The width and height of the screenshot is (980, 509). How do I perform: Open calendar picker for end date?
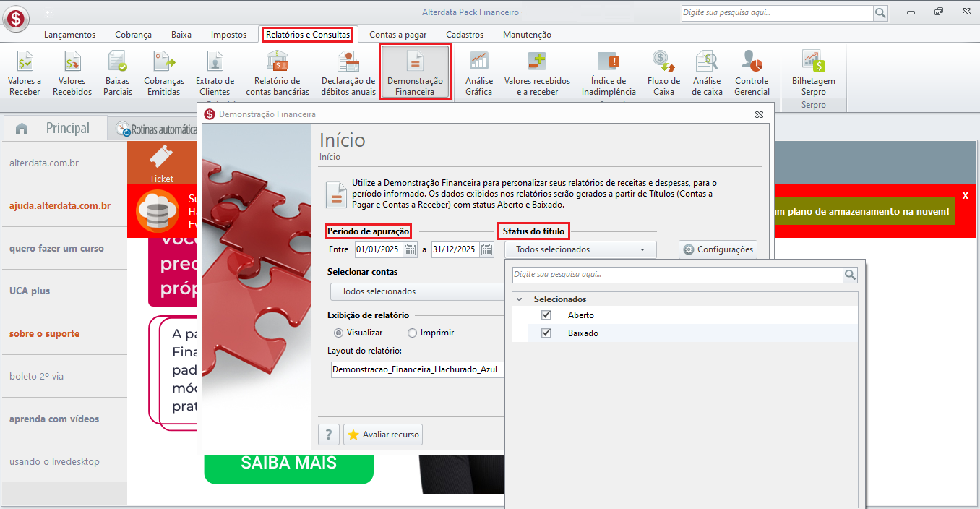point(486,250)
